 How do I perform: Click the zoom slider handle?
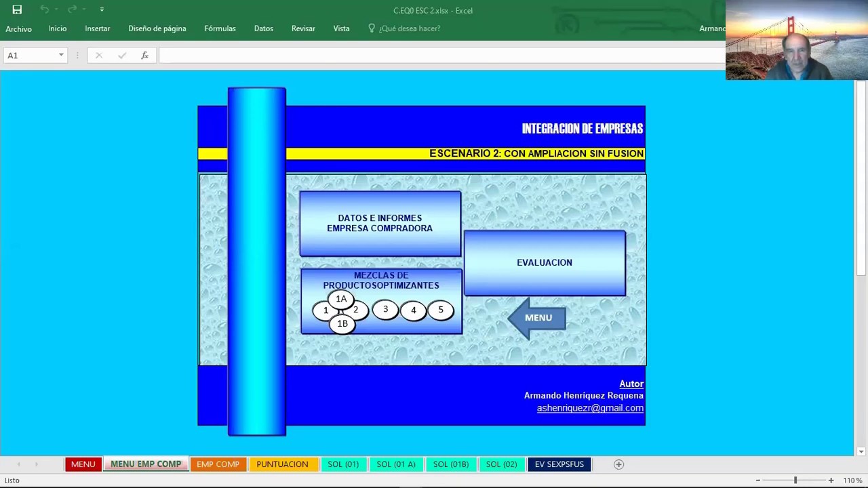pyautogui.click(x=795, y=481)
